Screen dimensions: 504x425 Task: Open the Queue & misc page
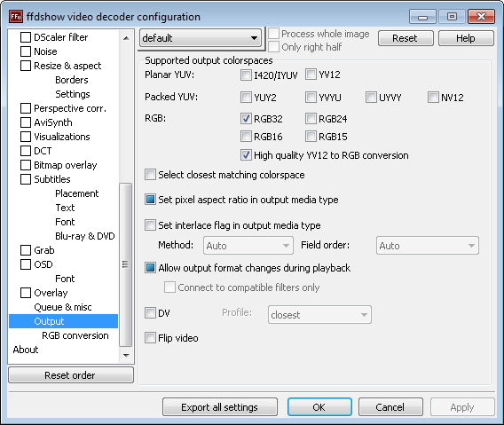63,307
